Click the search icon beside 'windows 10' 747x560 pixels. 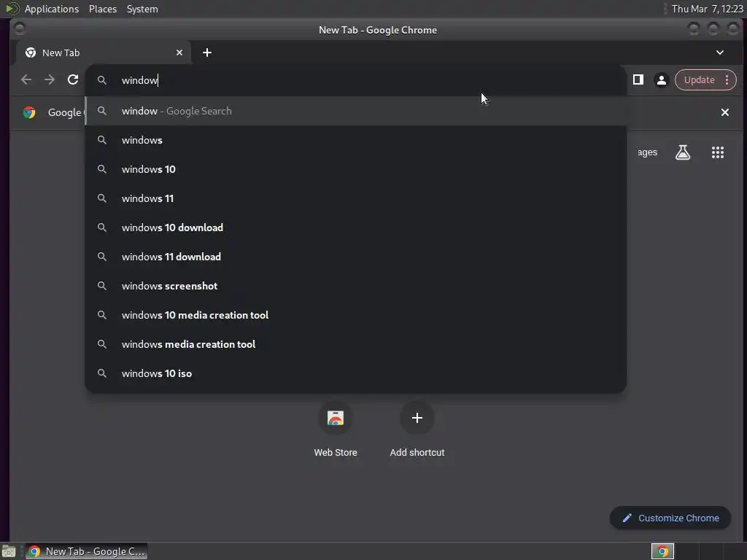[x=102, y=169]
